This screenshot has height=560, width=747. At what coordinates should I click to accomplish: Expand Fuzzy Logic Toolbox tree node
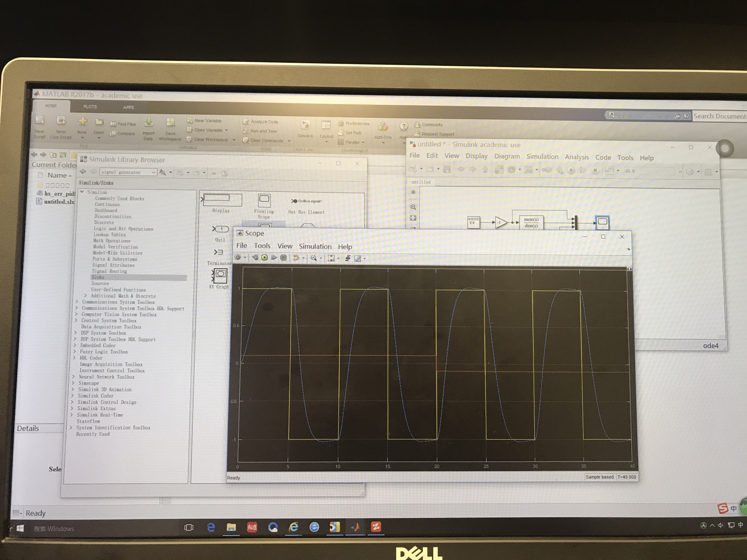75,352
